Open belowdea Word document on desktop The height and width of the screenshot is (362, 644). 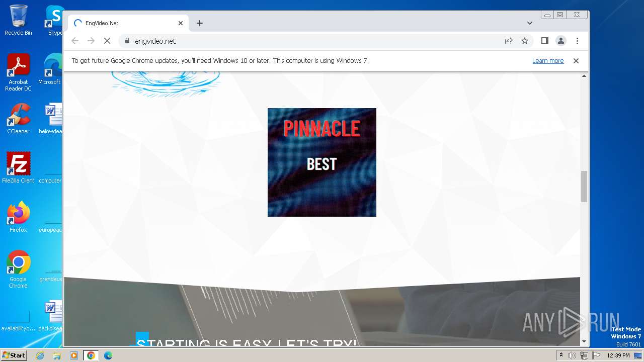51,119
